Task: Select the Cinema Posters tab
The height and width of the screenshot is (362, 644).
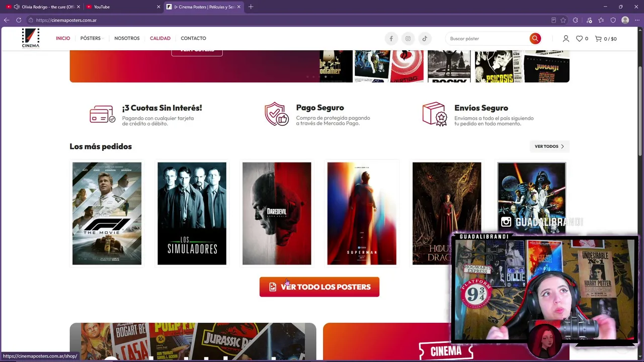Action: 204,7
